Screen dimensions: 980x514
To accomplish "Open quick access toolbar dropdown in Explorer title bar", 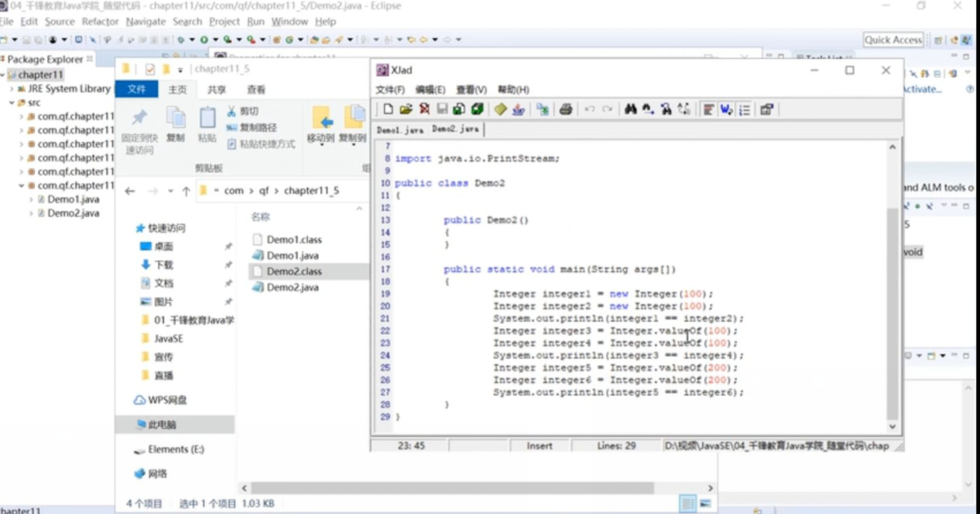I will [180, 70].
